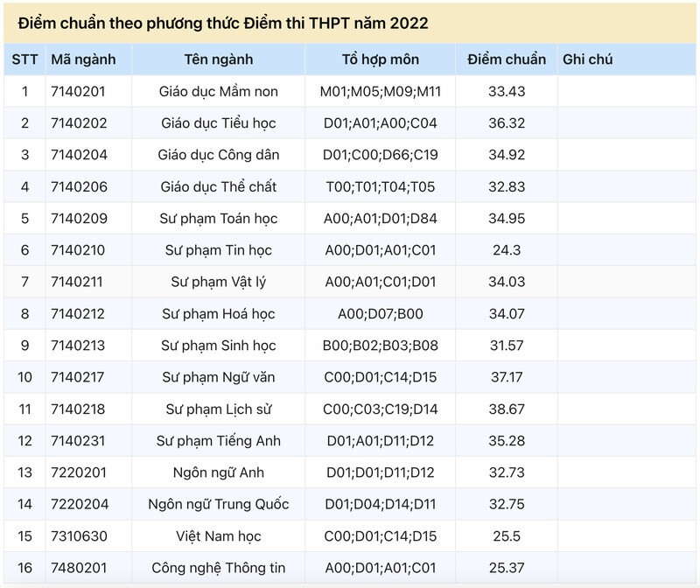Select the Ghi chú column header
700x588 pixels.
(x=587, y=59)
